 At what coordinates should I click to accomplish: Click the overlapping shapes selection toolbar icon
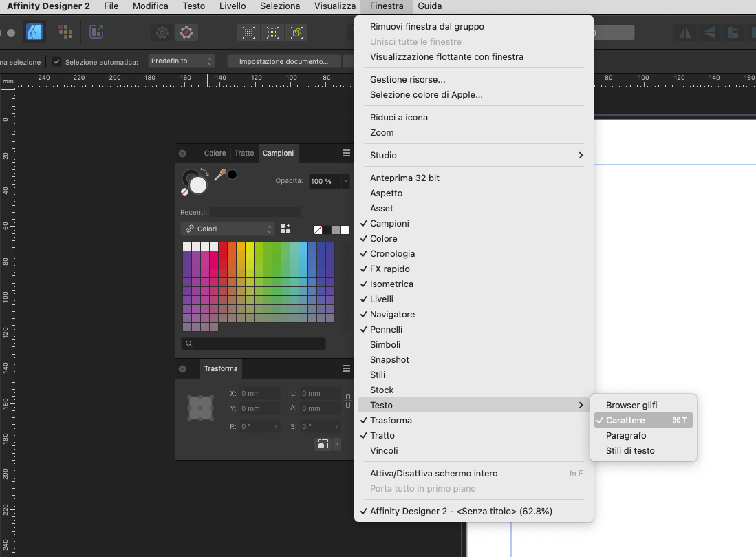tap(297, 32)
